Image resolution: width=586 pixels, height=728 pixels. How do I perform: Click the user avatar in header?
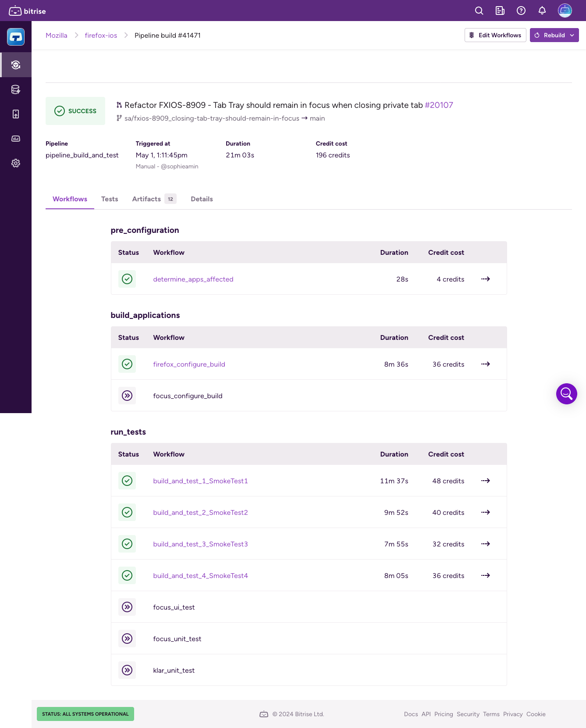pyautogui.click(x=565, y=11)
